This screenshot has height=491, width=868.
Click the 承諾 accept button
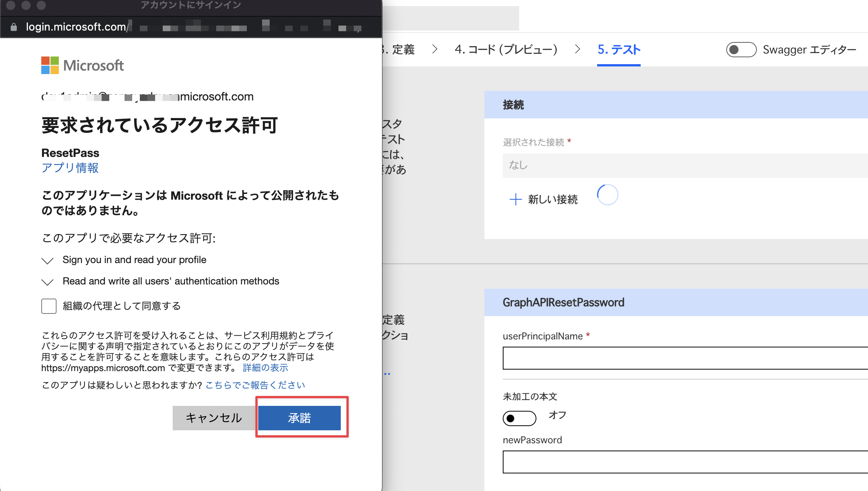click(299, 418)
